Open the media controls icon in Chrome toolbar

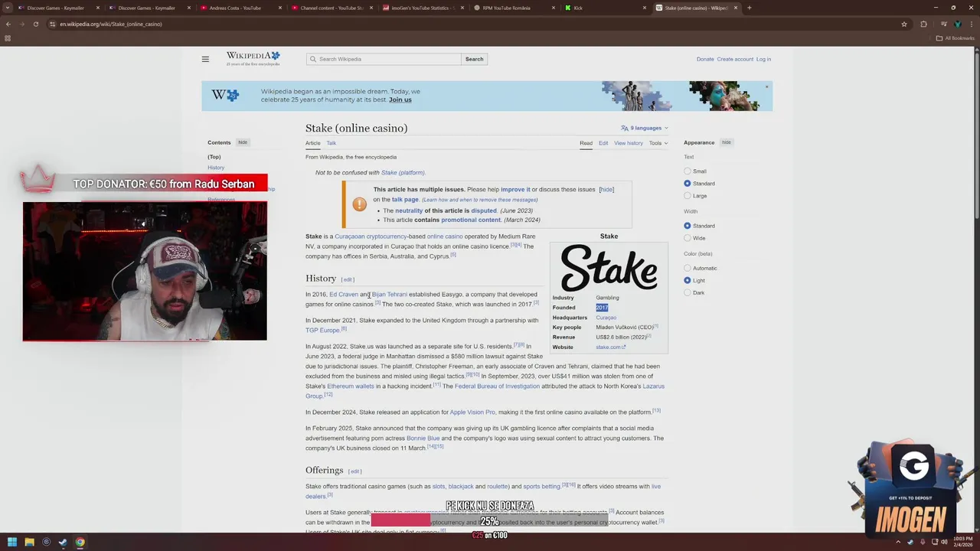(943, 24)
